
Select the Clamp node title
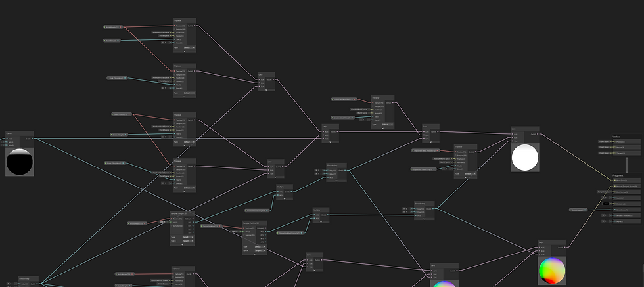pyautogui.click(x=9, y=133)
